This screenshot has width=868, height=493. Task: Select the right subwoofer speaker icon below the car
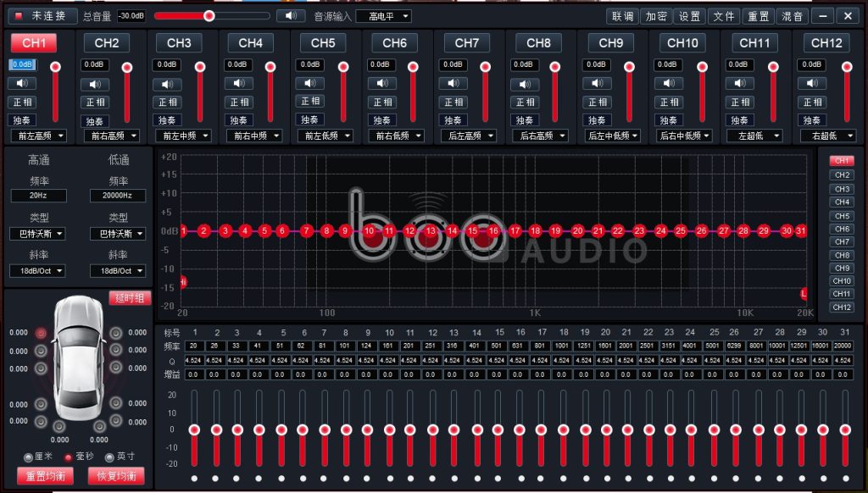100,426
